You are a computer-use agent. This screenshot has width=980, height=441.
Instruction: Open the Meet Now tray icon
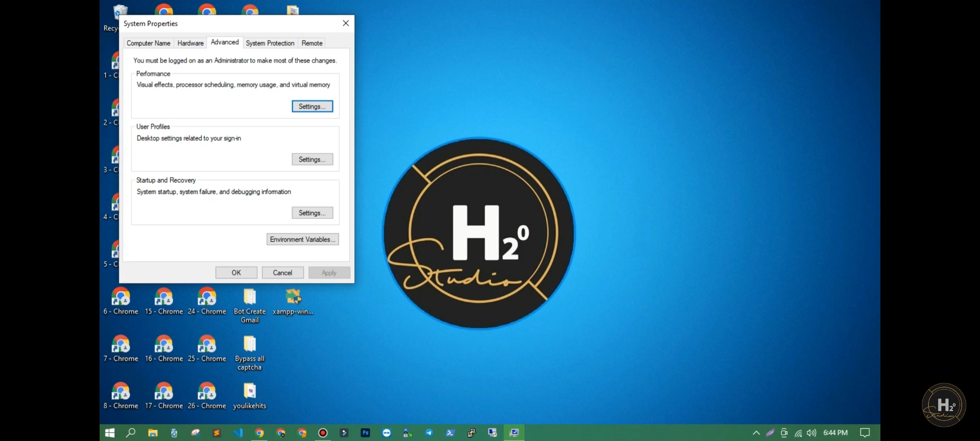point(784,433)
